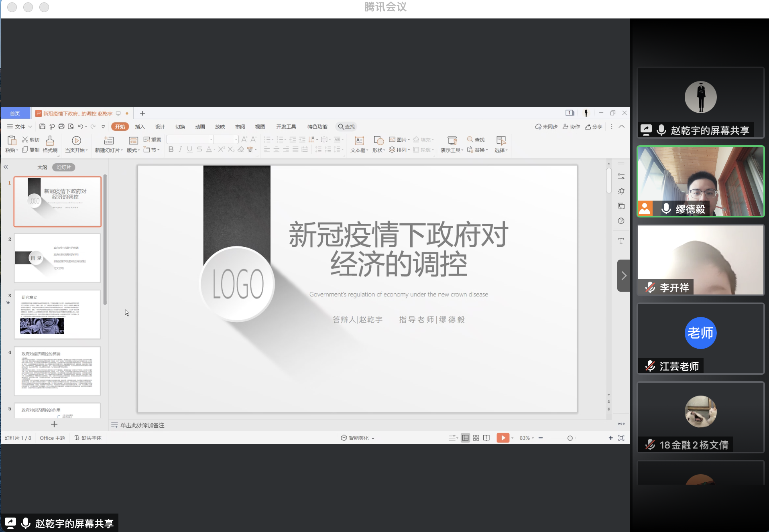Click the Collaborate (协作) button
769x532 pixels.
571,126
